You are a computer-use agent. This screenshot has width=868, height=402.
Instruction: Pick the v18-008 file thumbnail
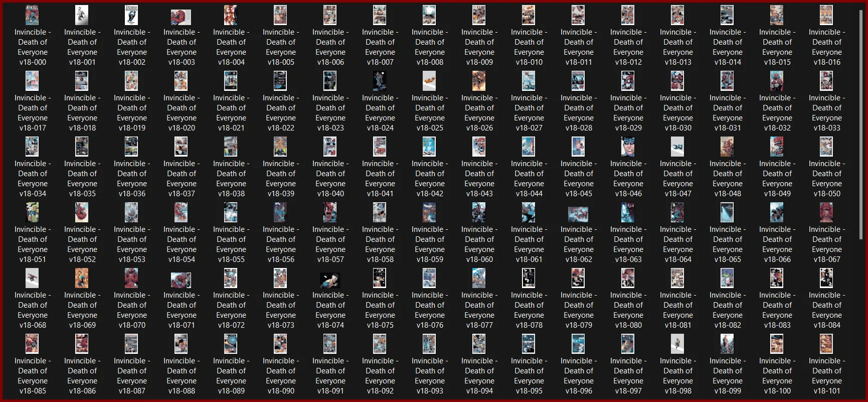(x=429, y=15)
